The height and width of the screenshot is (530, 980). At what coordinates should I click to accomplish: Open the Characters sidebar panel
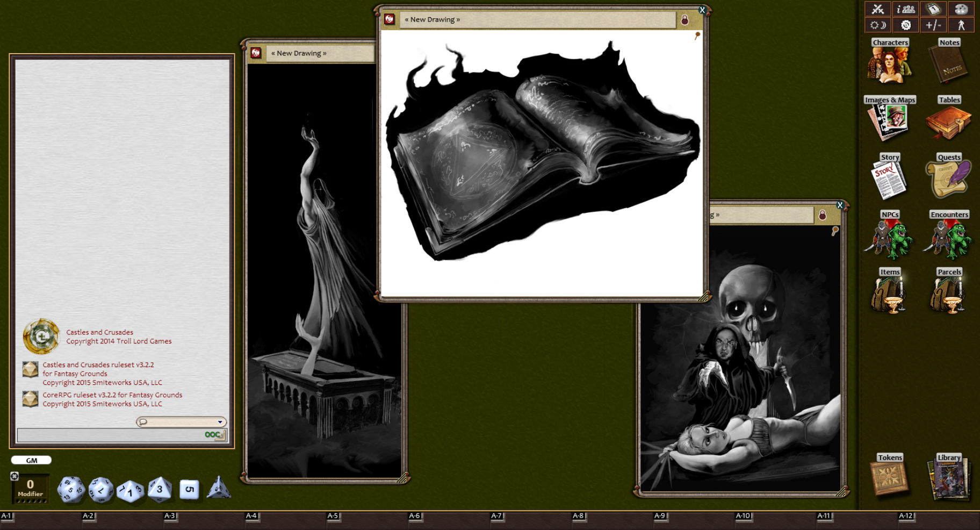pyautogui.click(x=890, y=63)
